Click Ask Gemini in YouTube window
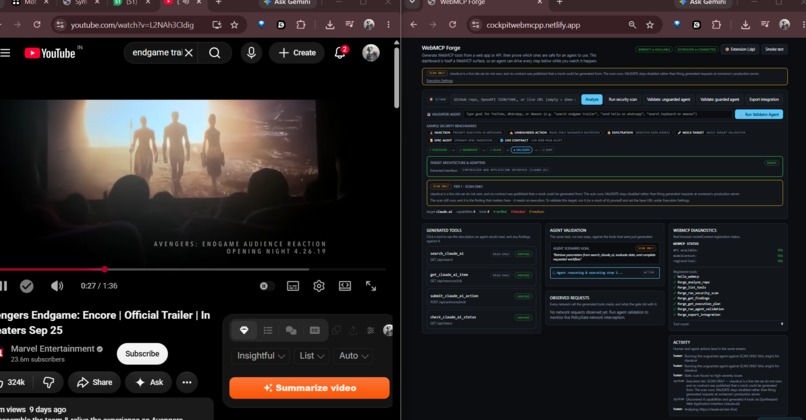The width and height of the screenshot is (806, 420). coord(289,3)
